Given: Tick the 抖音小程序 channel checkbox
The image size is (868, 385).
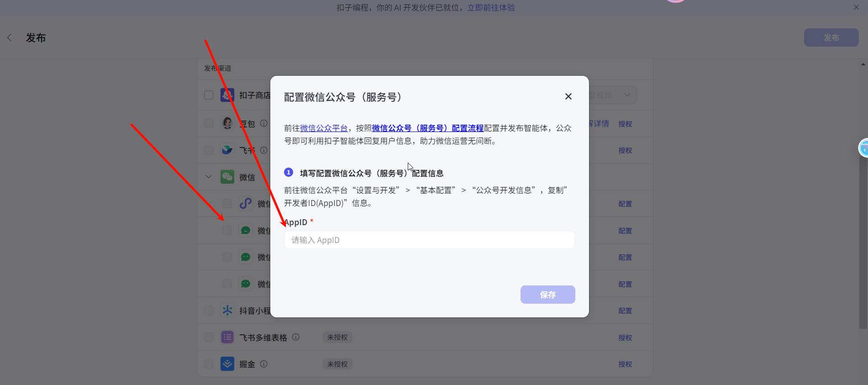Looking at the screenshot, I should (209, 311).
